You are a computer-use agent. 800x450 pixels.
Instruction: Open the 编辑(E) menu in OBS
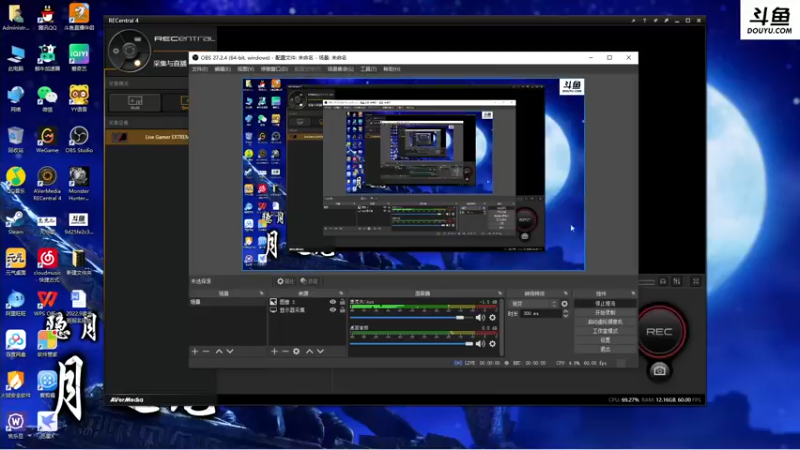pyautogui.click(x=222, y=69)
